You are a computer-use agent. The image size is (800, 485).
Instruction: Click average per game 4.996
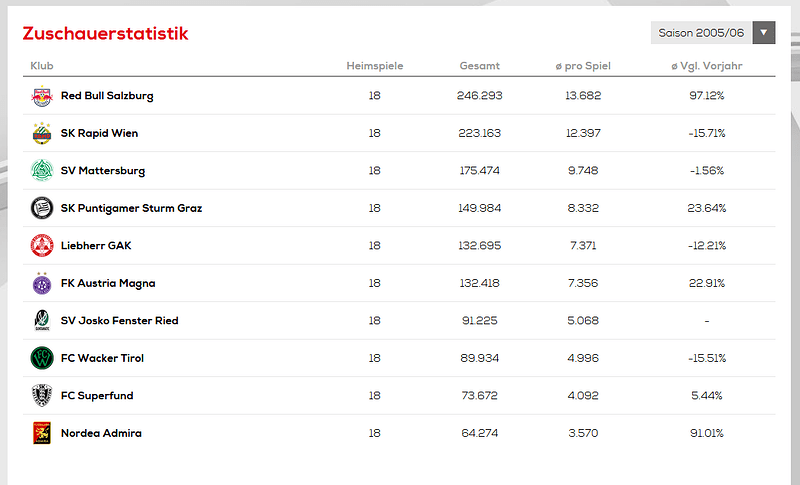[583, 358]
